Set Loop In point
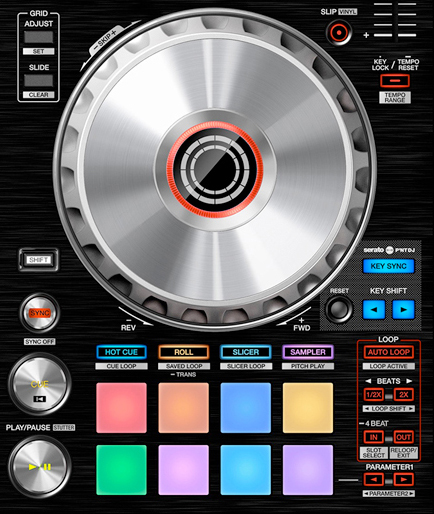This screenshot has width=434, height=514. tap(374, 437)
